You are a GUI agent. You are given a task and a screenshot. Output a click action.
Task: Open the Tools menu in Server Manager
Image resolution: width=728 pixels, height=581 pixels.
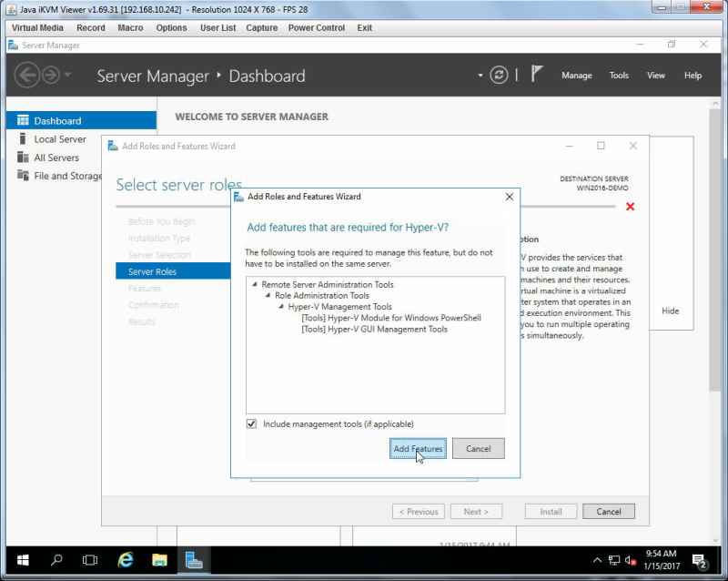pyautogui.click(x=619, y=76)
